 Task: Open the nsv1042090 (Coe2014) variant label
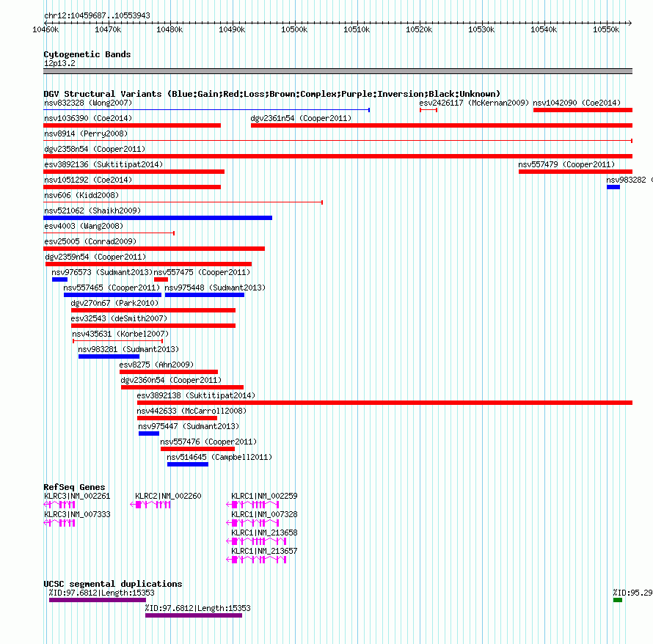[x=577, y=103]
